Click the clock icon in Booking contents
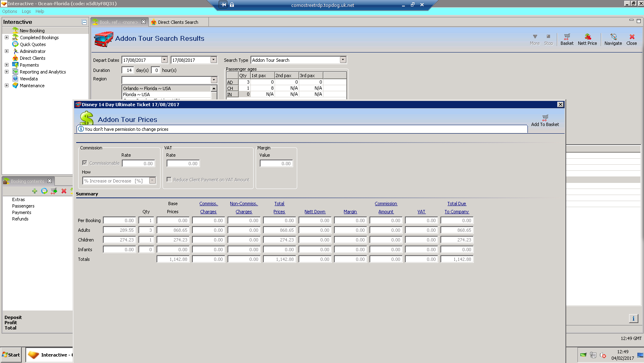 coord(44,191)
